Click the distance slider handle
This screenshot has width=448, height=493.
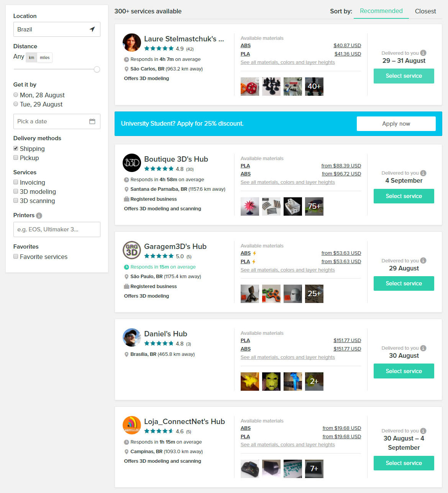coord(97,69)
